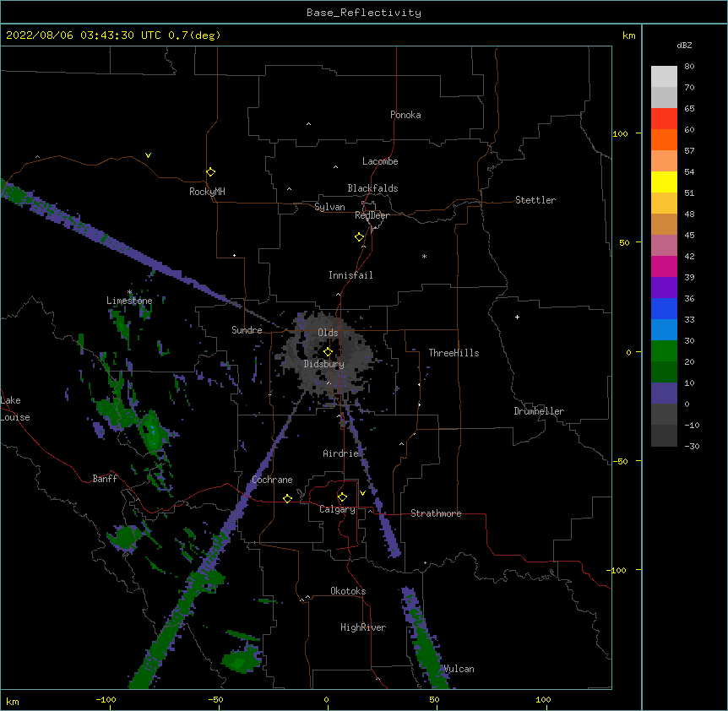
Task: Click the yellow v marker east of Calgary diamond
Action: 362,493
